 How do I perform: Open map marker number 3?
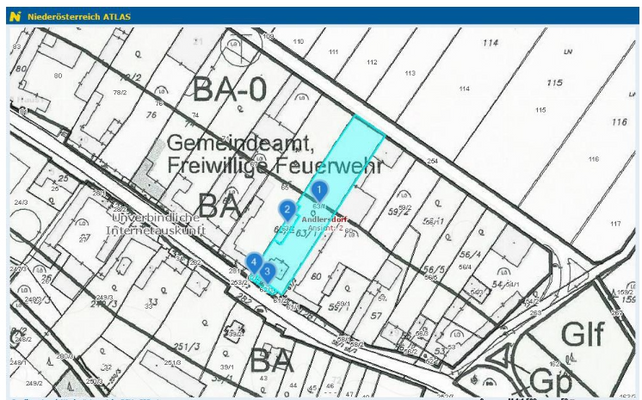click(x=267, y=269)
